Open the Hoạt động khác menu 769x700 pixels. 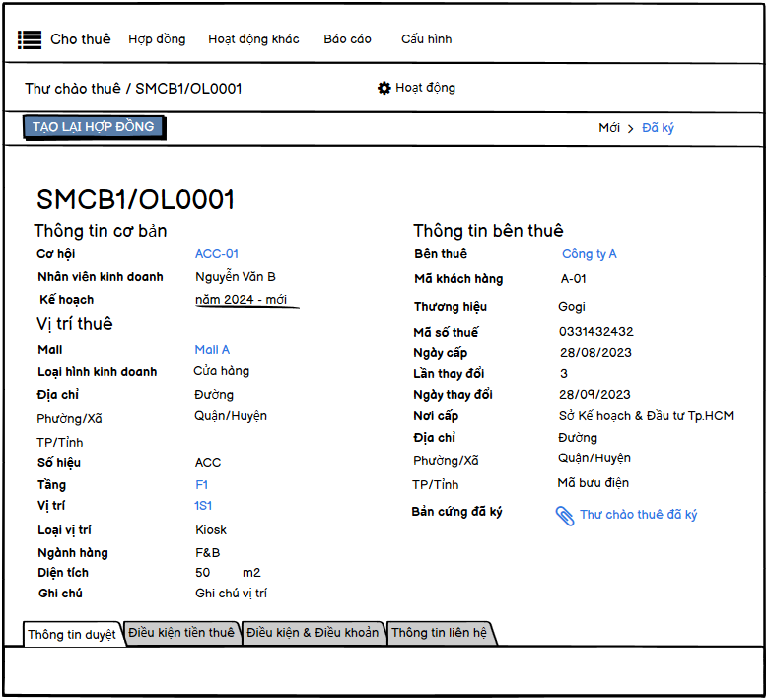(x=253, y=39)
